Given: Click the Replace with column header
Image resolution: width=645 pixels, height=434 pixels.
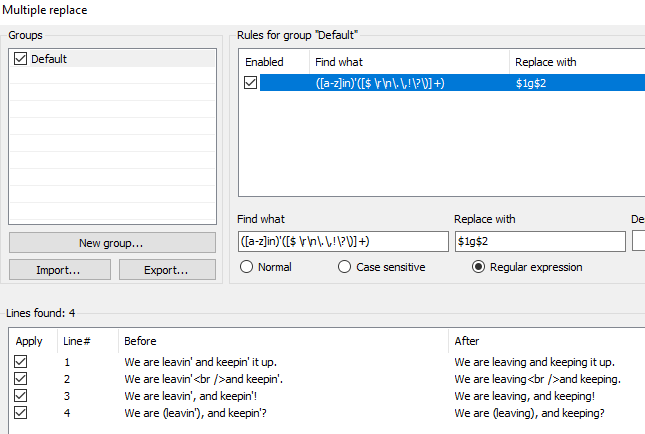Looking at the screenshot, I should [x=546, y=62].
